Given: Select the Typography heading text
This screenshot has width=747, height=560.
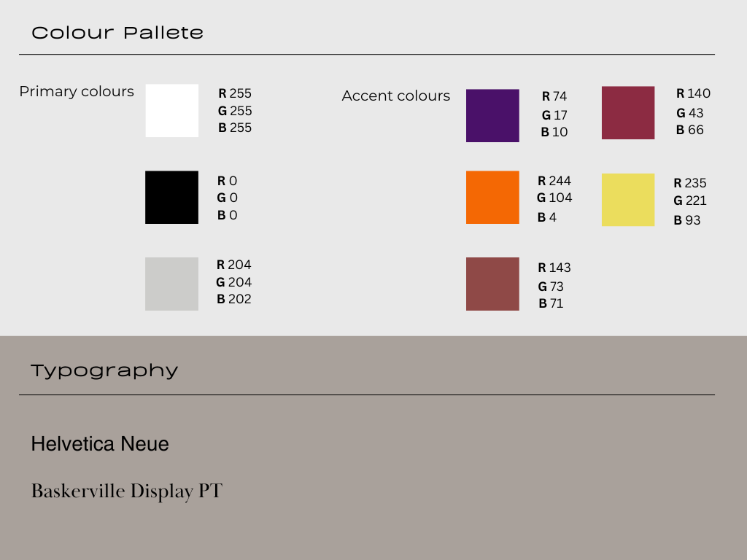Looking at the screenshot, I should tap(104, 371).
